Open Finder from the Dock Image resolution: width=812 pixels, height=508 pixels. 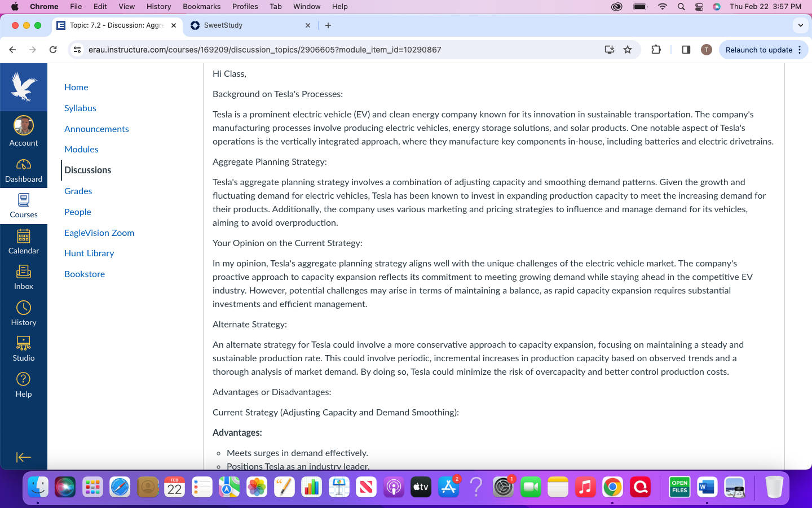tap(38, 487)
